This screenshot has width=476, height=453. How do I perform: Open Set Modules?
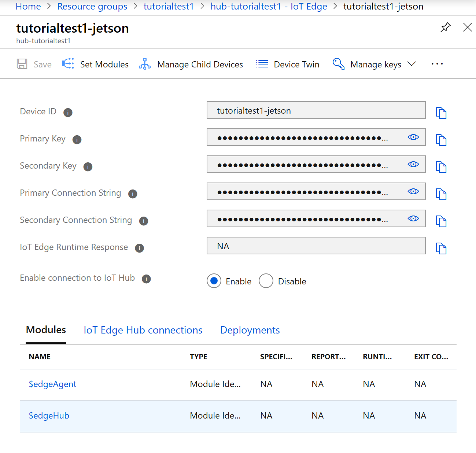pyautogui.click(x=95, y=64)
